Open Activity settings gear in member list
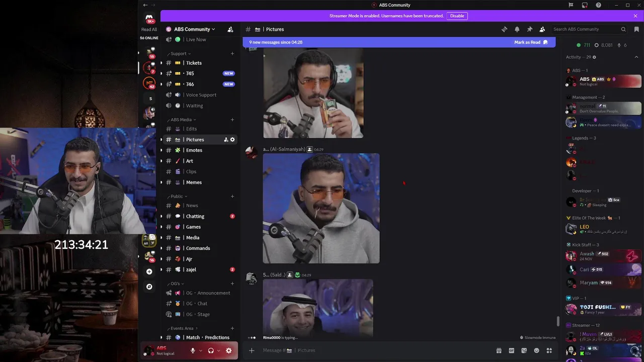The width and height of the screenshot is (644, 362). point(594,57)
